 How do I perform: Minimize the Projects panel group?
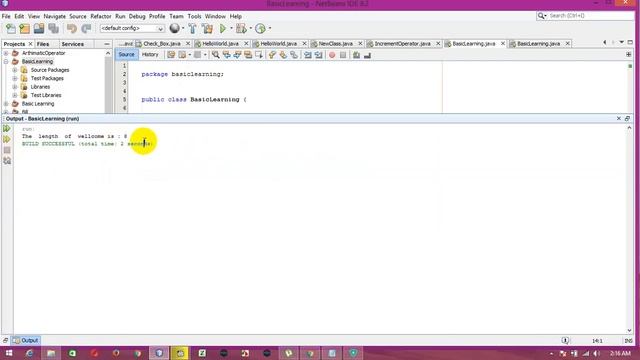pos(107,44)
